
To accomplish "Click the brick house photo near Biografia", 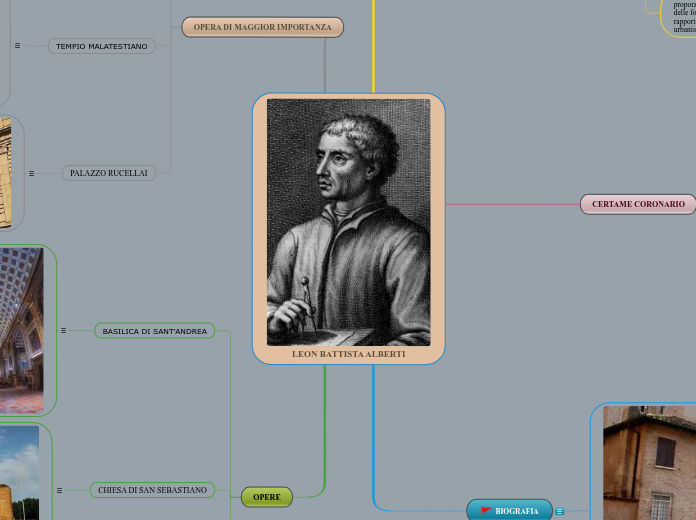I will [x=649, y=463].
